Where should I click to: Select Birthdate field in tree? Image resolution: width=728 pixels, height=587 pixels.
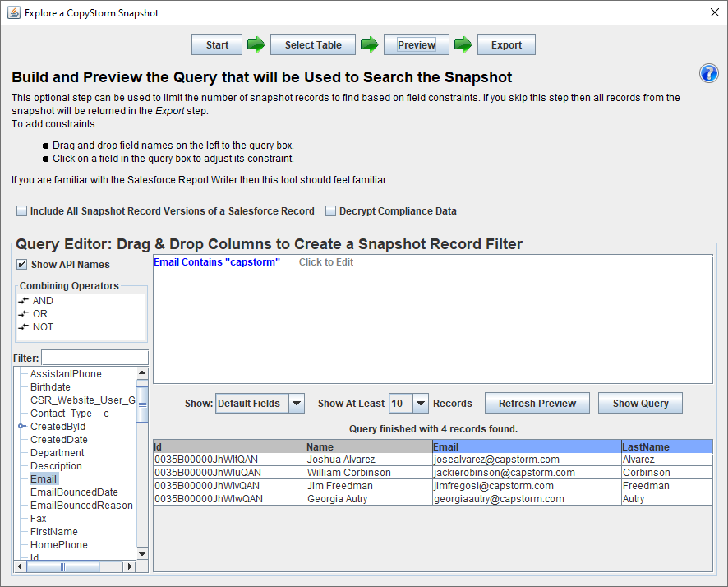coord(50,387)
